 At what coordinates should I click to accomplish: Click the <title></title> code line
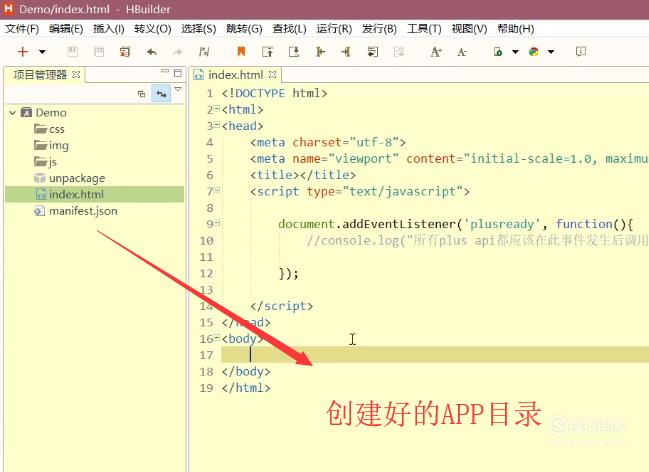303,175
